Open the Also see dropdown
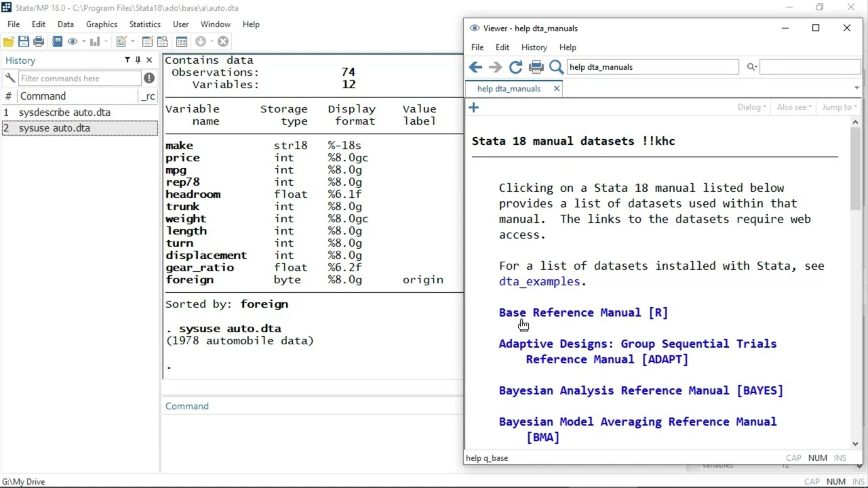Screen dimensions: 868x488 pos(794,106)
